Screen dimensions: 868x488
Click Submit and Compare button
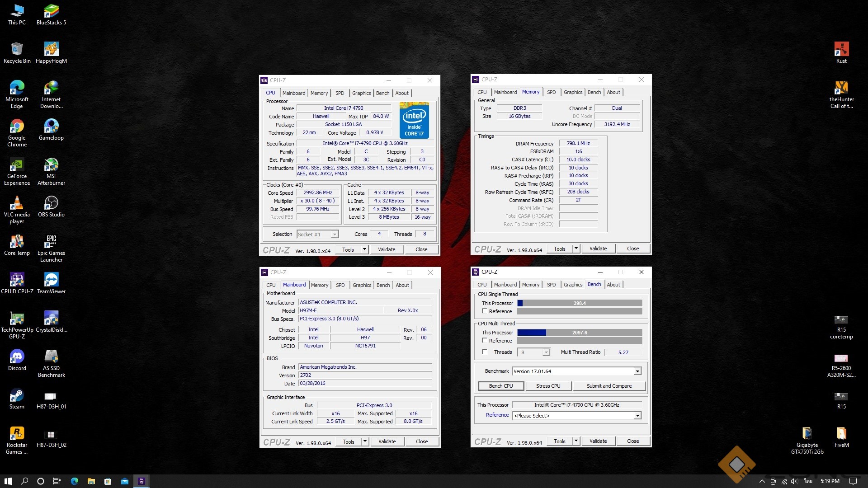(x=609, y=386)
